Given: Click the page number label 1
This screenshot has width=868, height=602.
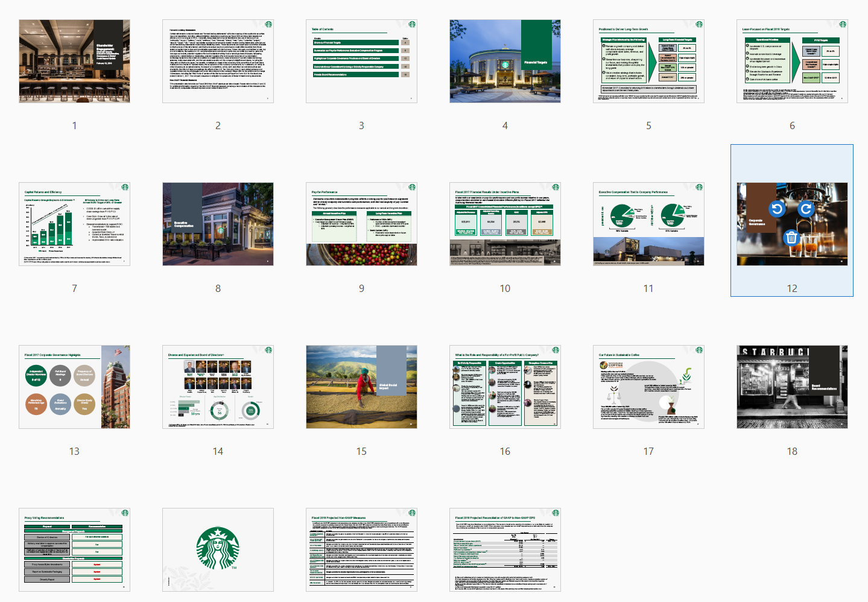Looking at the screenshot, I should tap(74, 125).
